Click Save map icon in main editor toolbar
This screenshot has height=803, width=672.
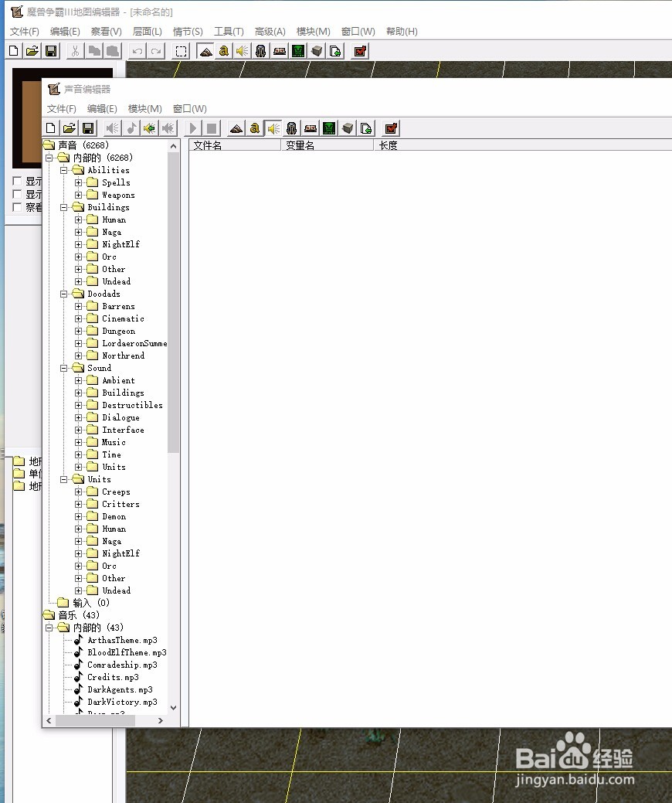click(51, 51)
